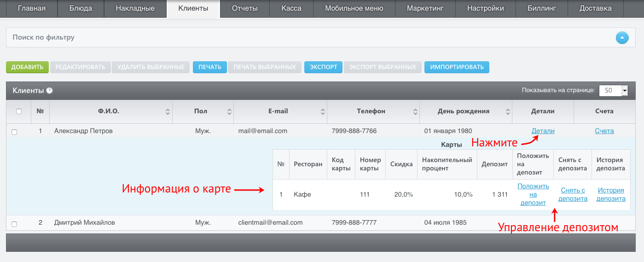Open the Отчеты tab

coord(245,8)
